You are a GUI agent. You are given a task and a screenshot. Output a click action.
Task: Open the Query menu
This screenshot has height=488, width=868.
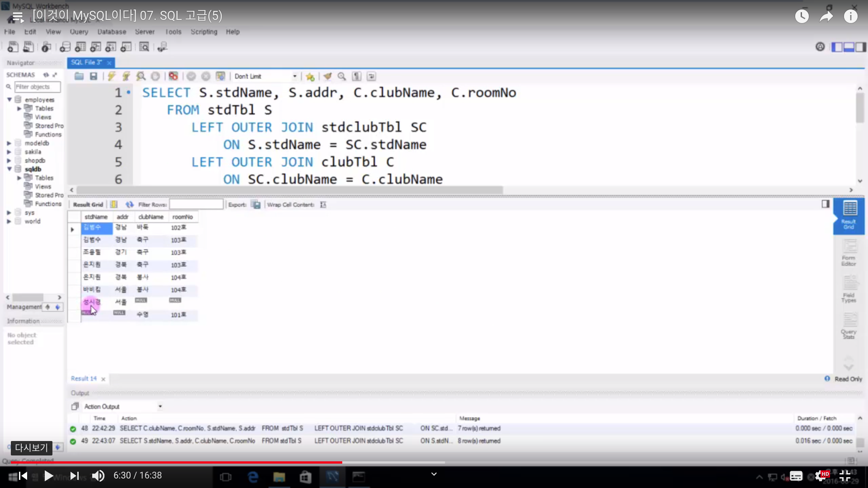(x=79, y=32)
